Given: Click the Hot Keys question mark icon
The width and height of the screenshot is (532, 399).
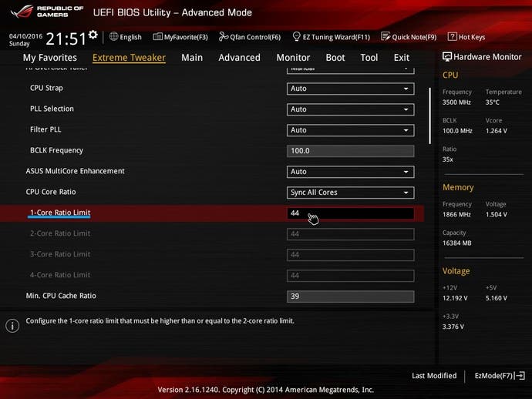Looking at the screenshot, I should coord(453,37).
